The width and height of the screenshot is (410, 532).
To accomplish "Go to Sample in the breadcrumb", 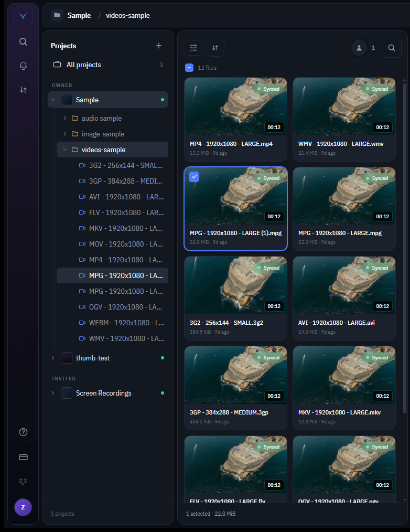I will click(x=79, y=15).
